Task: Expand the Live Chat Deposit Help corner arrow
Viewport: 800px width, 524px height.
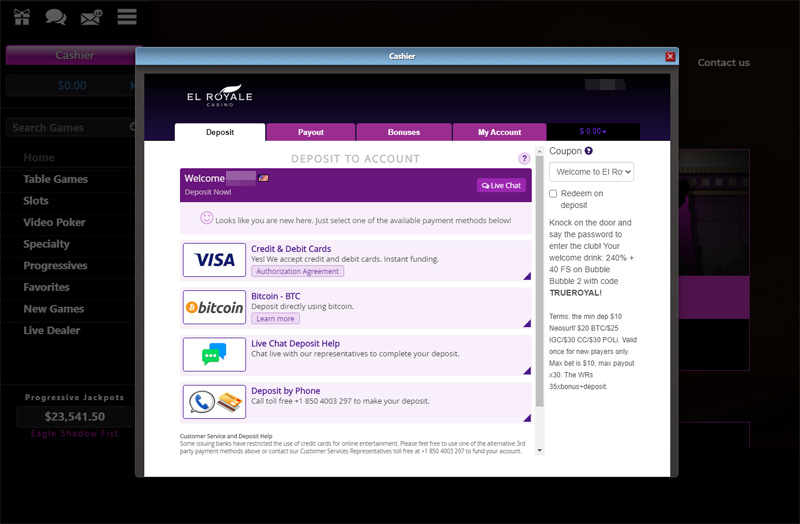Action: (527, 371)
